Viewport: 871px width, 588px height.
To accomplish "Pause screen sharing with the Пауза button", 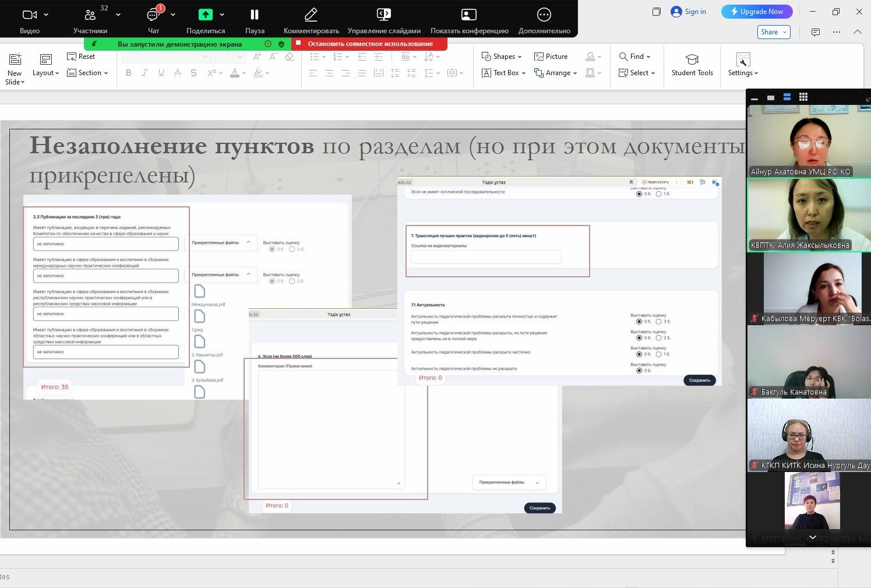I will 255,20.
